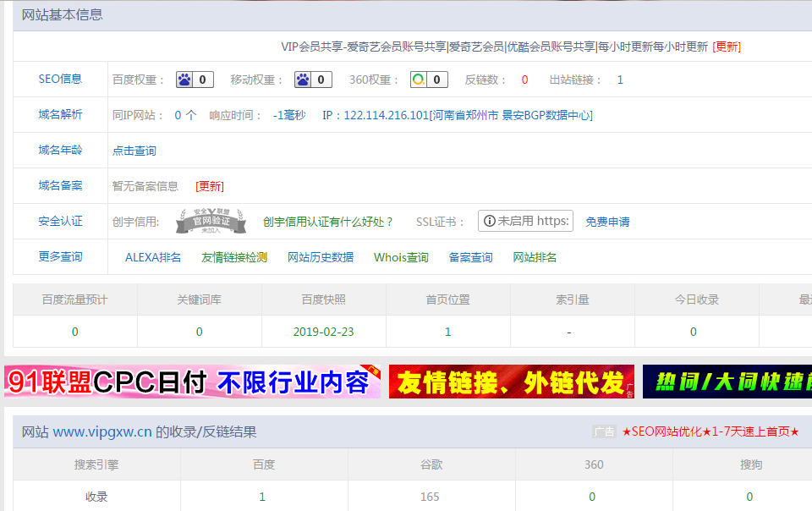Click the www.vipgxw.cn site link
Screen dimensions: 812x511
102,431
